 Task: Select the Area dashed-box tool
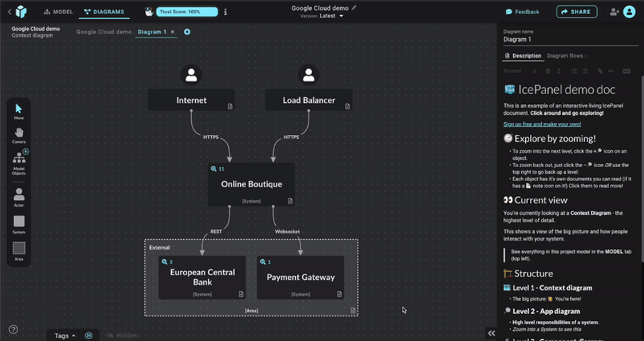coord(19,249)
